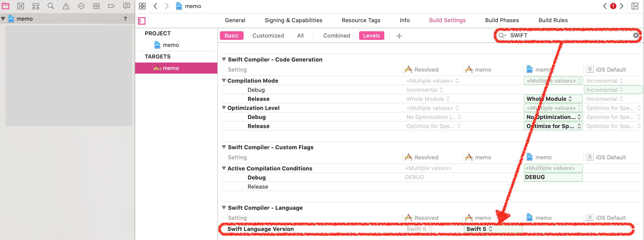Select the Basic settings filter
The image size is (644, 240).
coord(231,36)
